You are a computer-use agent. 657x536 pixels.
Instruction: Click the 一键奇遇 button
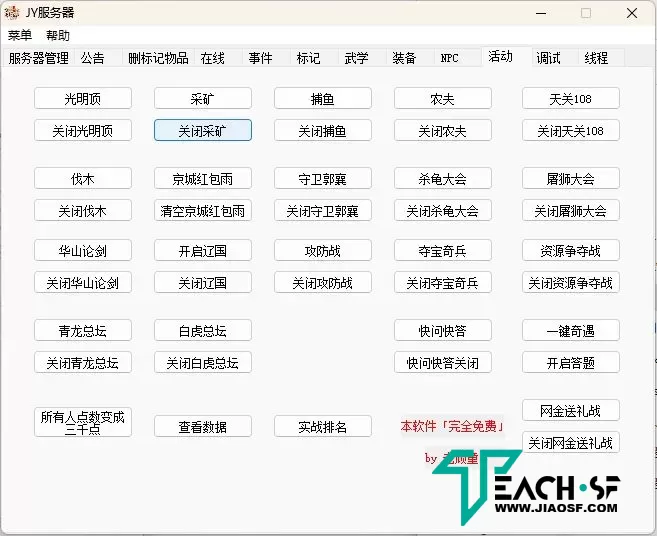[571, 331]
